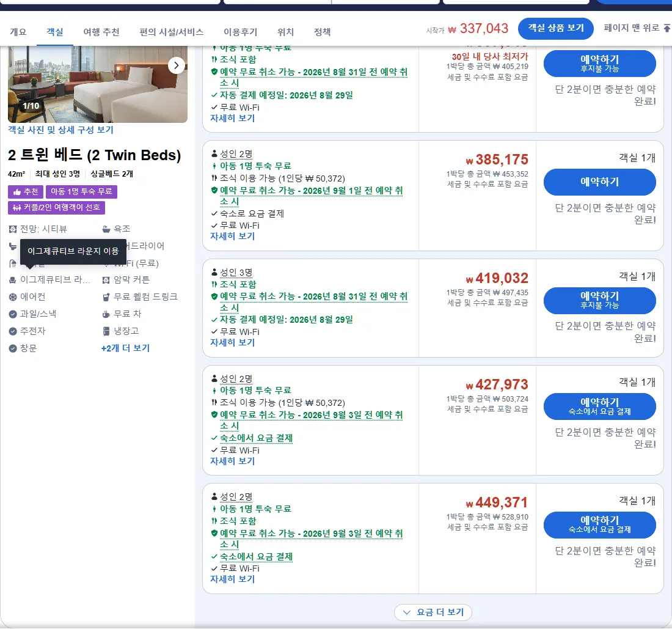
Task: Open 객실 사진 및 상세 구성 보기 link
Action: coord(60,130)
